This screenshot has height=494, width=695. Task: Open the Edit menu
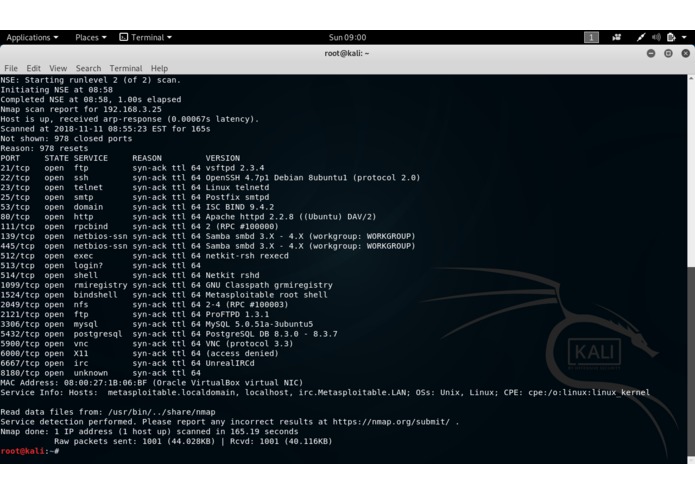pos(33,68)
